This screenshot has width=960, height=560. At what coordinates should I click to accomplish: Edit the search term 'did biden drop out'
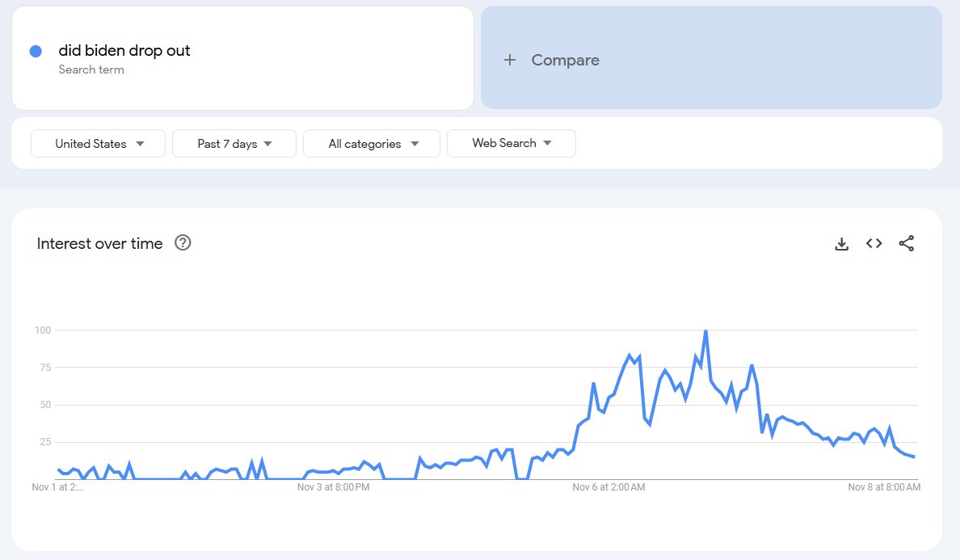pos(124,50)
